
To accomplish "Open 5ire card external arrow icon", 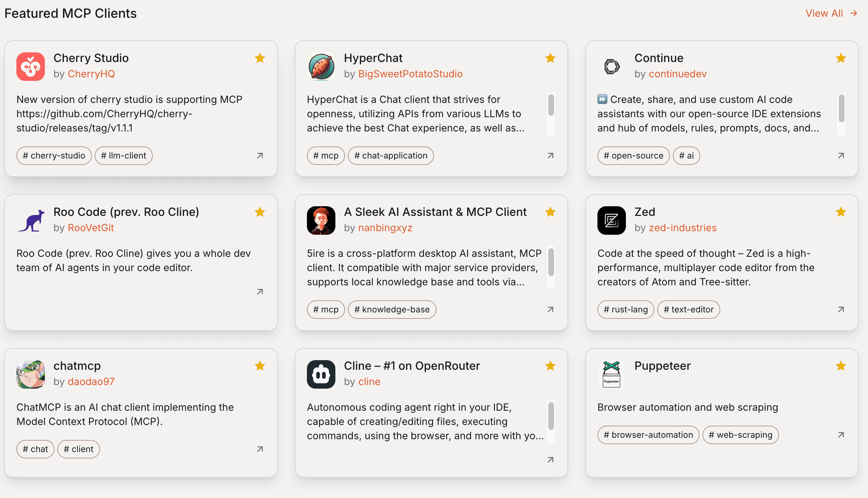I will click(550, 310).
